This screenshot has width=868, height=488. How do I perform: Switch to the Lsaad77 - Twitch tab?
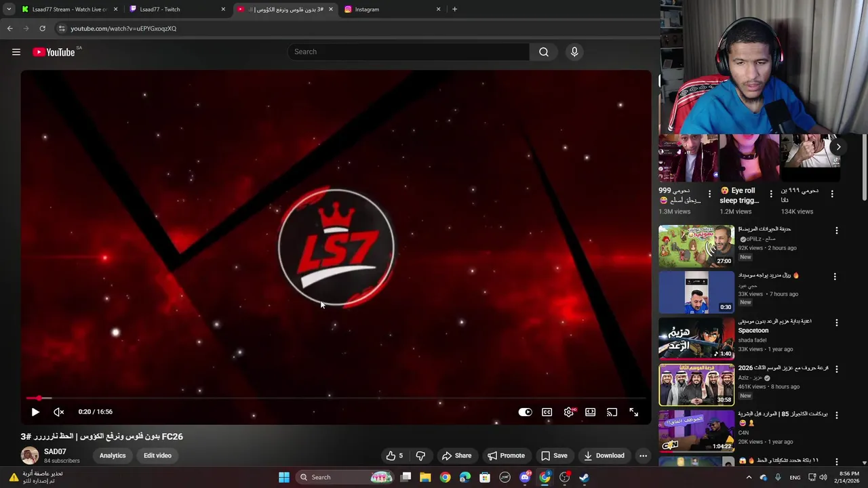click(177, 9)
